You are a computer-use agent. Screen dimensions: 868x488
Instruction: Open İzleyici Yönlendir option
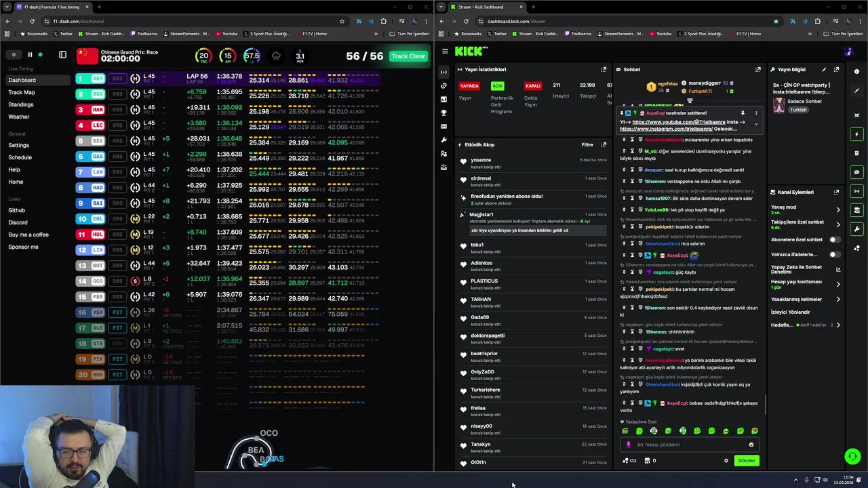[791, 312]
